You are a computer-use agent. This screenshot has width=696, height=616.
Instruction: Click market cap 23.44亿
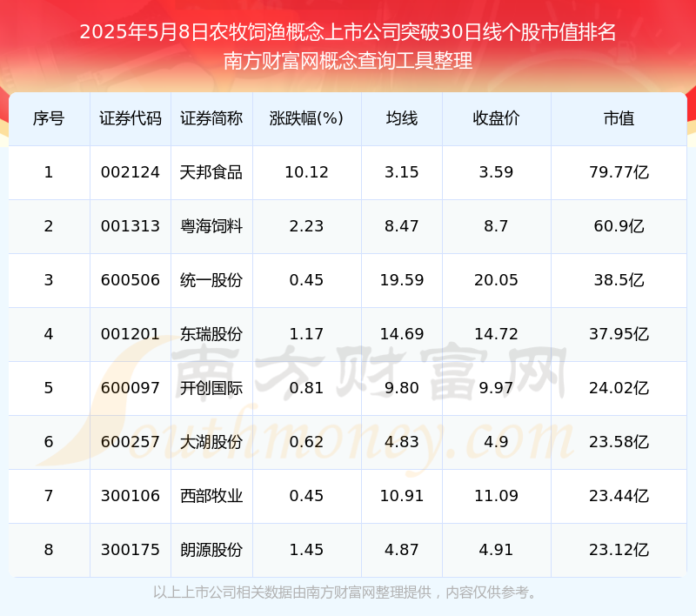619,496
